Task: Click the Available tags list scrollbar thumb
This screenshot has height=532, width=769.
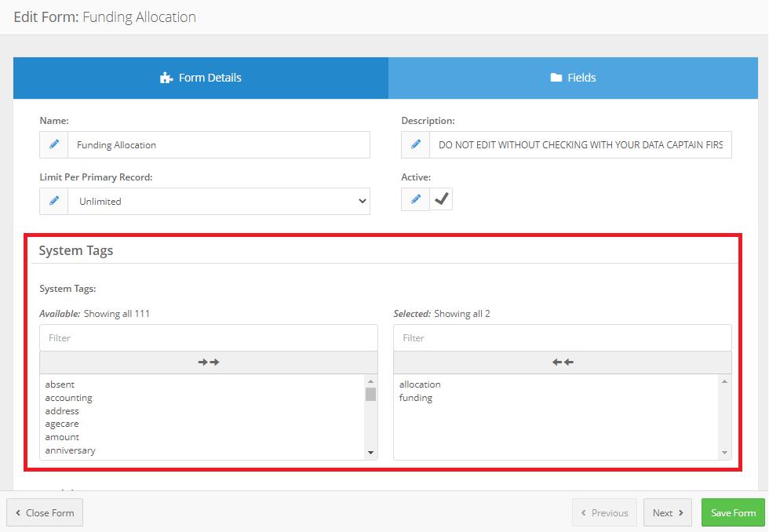Action: 370,394
